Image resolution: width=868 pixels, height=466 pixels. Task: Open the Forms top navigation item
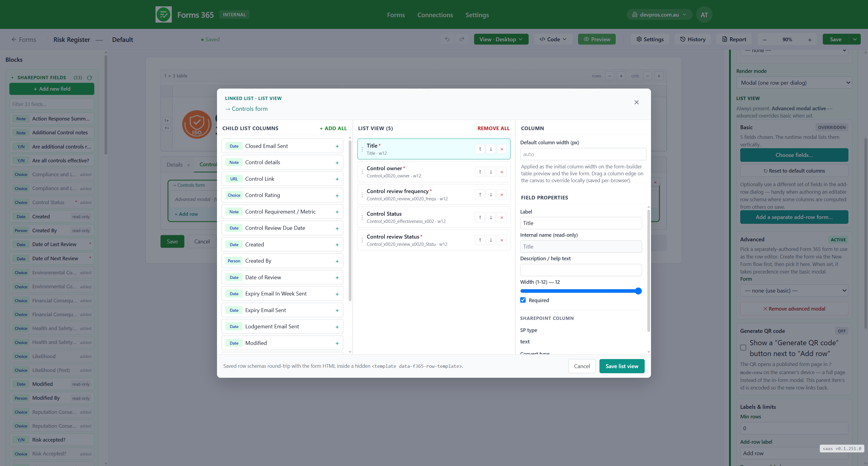pos(396,15)
